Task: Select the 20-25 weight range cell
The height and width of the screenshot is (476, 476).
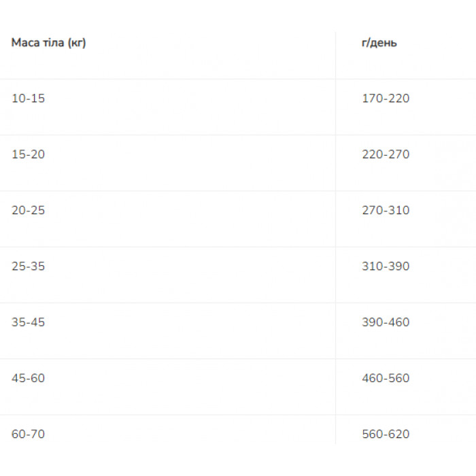Action: 29,210
